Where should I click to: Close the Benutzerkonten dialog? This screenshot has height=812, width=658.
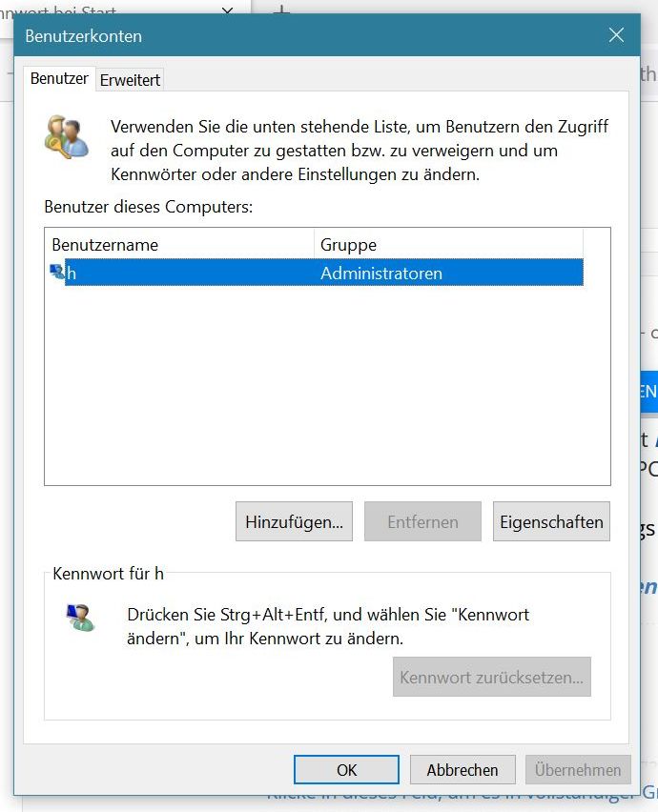pos(616,35)
